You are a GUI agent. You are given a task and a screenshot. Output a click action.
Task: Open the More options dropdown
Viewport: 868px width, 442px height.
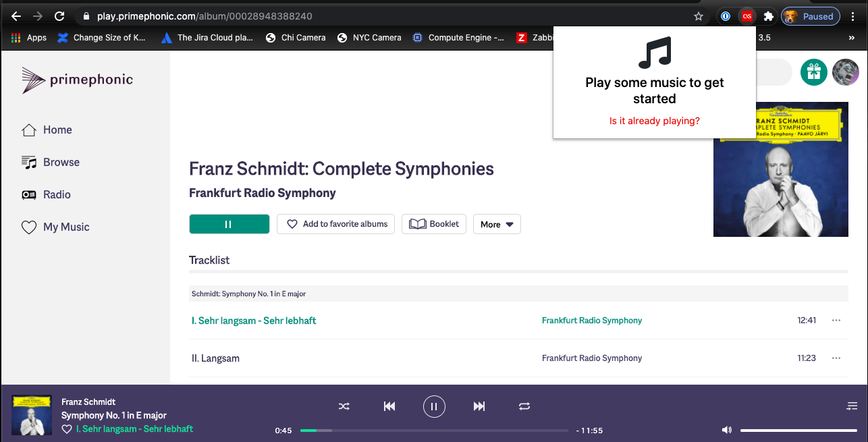(497, 224)
